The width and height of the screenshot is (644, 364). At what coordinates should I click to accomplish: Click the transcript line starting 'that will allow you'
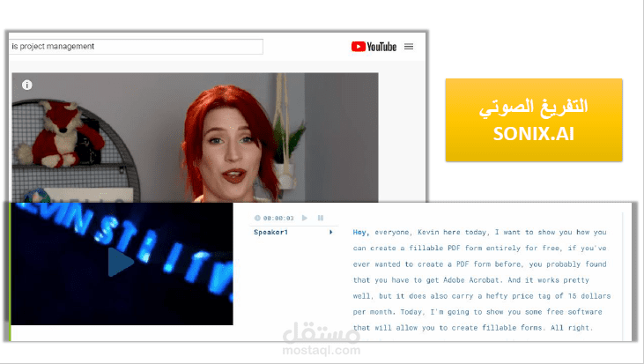point(473,328)
